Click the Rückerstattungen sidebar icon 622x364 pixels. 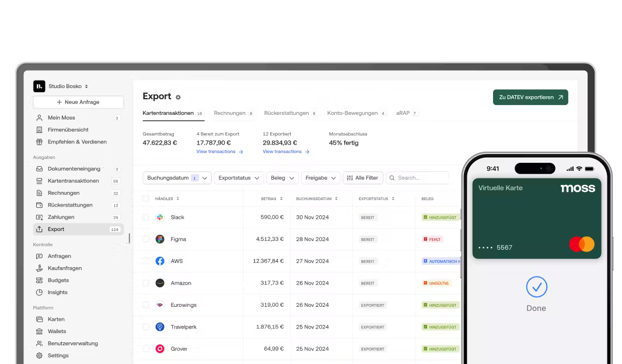39,205
